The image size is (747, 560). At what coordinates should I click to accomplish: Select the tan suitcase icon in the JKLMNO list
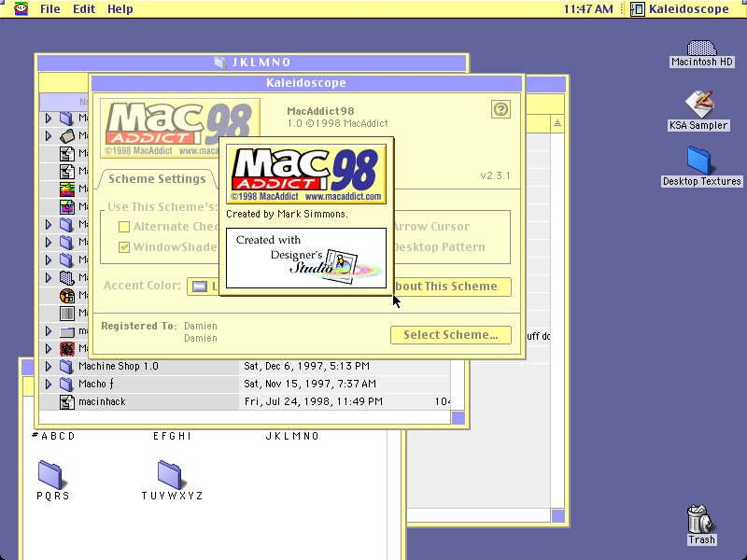click(x=67, y=135)
